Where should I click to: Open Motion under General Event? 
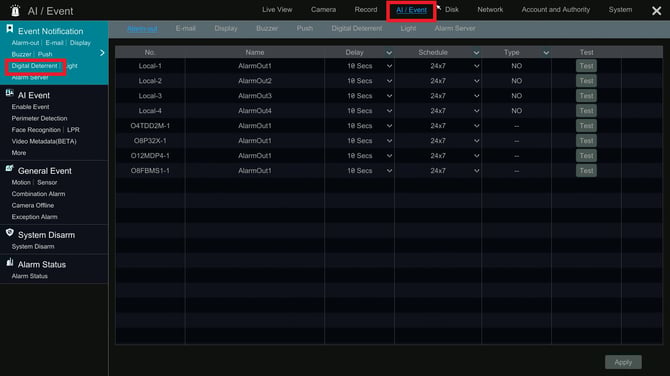[21, 182]
